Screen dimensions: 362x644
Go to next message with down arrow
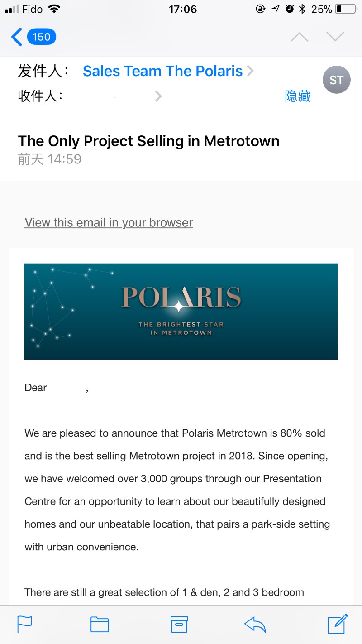click(x=335, y=37)
